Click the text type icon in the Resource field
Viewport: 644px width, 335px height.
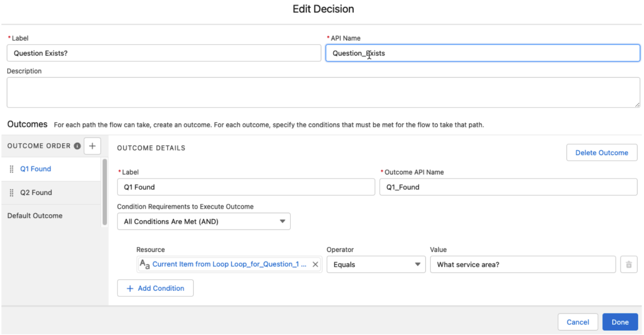coord(145,264)
